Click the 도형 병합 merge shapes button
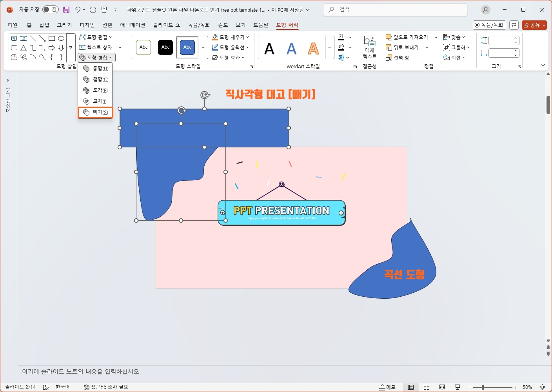 96,58
